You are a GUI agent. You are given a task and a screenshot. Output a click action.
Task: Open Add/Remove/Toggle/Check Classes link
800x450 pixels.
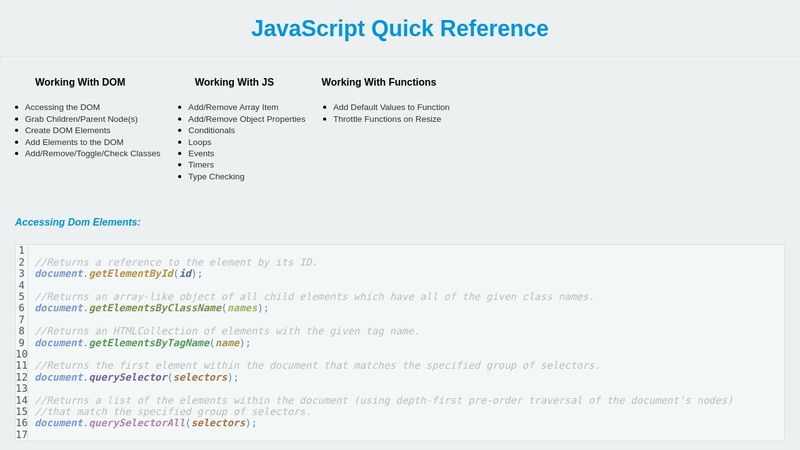(x=92, y=154)
